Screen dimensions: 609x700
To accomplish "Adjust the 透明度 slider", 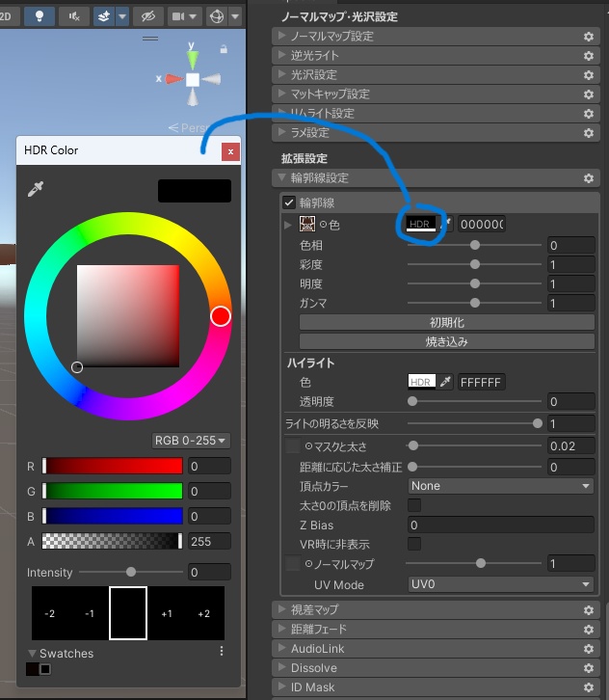I will coord(474,401).
